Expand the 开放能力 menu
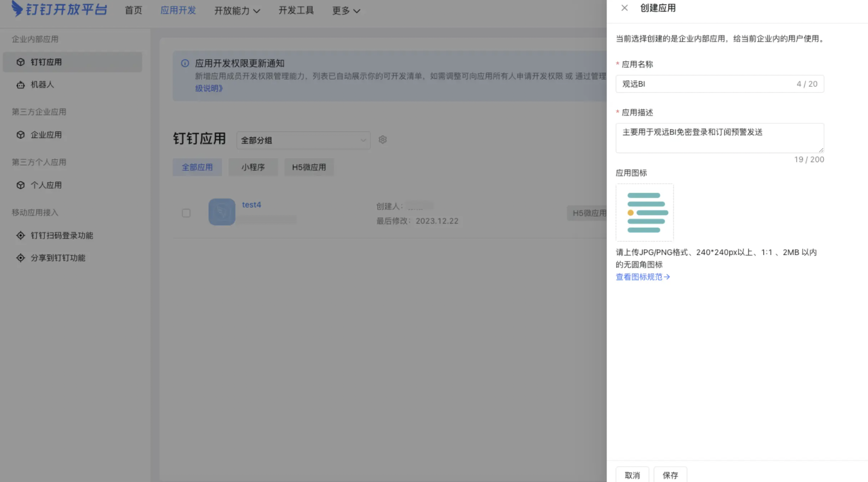868x482 pixels. 237,11
